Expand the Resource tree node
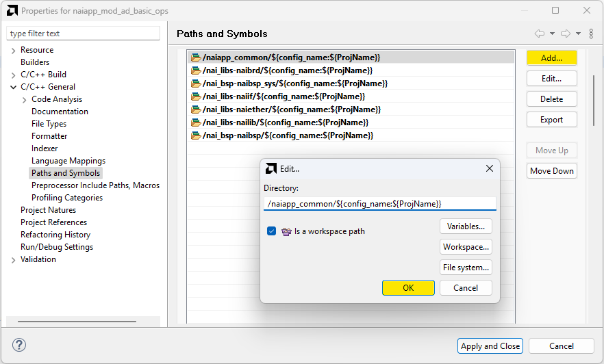This screenshot has width=604, height=364. coord(14,50)
